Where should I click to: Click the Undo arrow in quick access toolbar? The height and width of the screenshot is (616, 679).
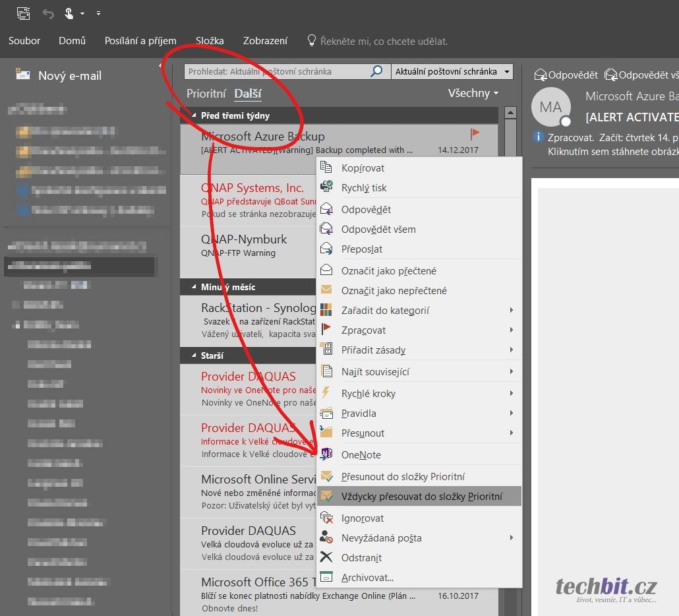[48, 13]
